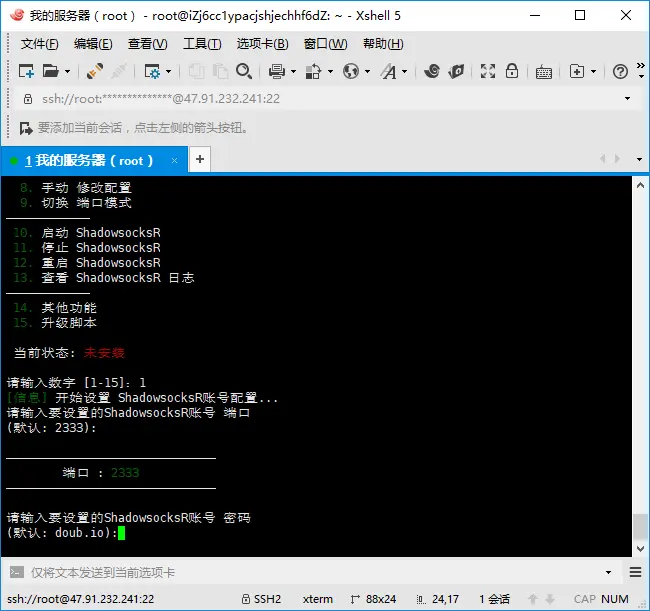Expand the Font dropdown arrow
Image resolution: width=650 pixels, height=611 pixels.
(405, 72)
